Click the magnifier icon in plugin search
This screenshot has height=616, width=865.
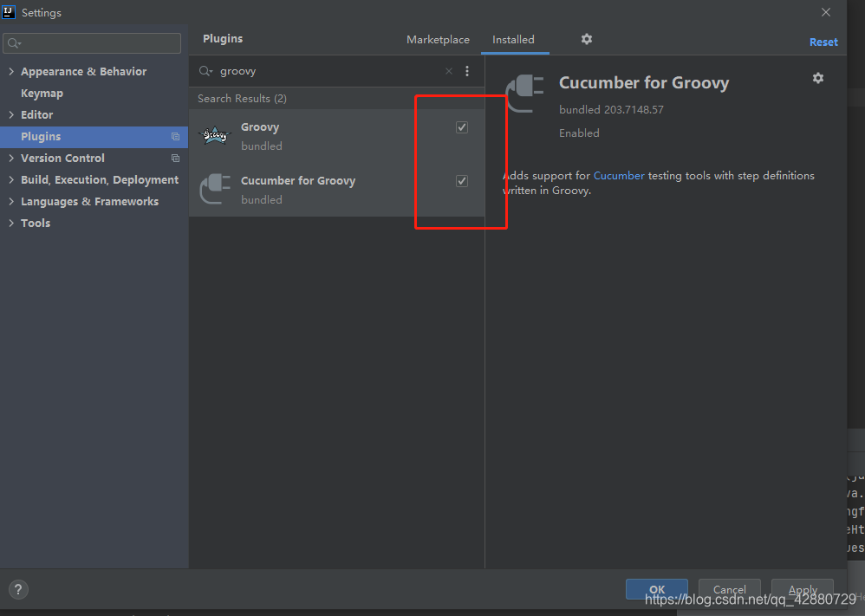(205, 71)
